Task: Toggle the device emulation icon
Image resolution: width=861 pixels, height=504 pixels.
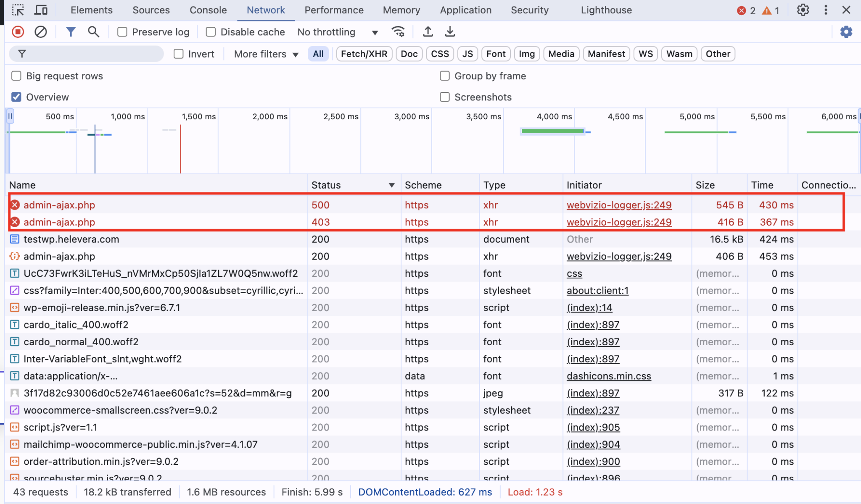Action: point(41,10)
